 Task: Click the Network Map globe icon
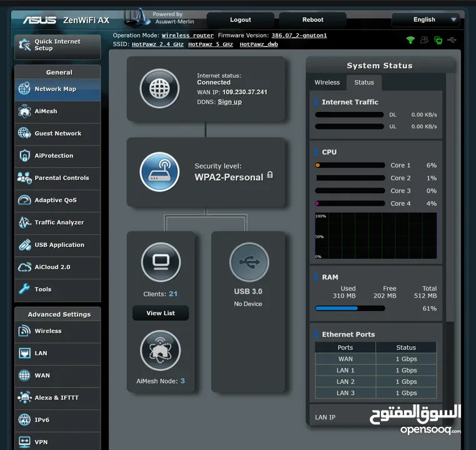point(24,89)
